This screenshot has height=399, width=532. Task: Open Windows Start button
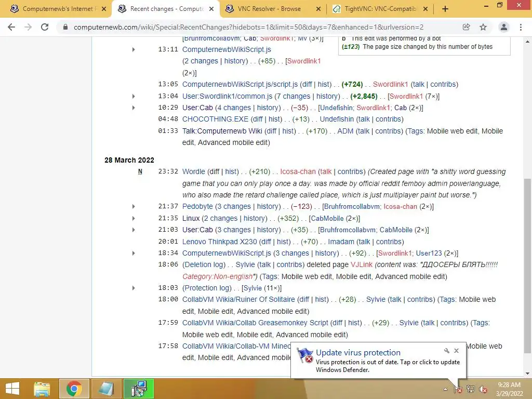(12, 389)
